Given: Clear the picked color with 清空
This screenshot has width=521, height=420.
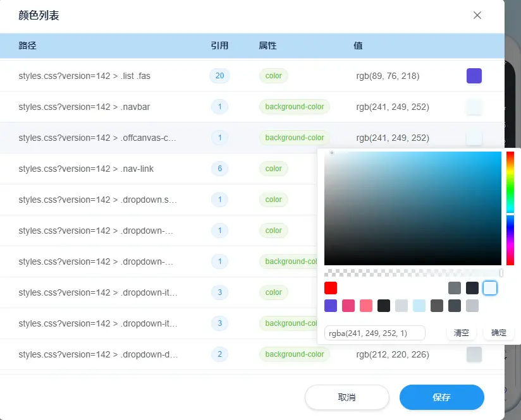Looking at the screenshot, I should (x=462, y=333).
